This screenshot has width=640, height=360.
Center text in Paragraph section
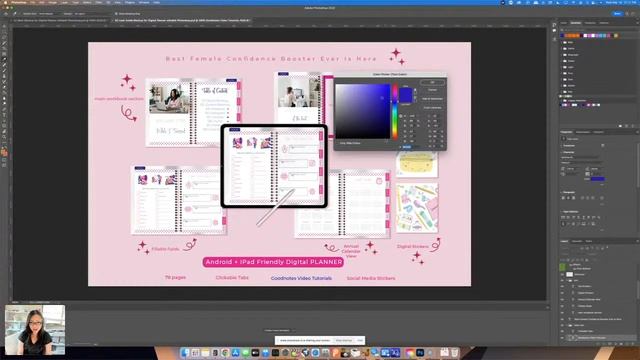[x=569, y=198]
